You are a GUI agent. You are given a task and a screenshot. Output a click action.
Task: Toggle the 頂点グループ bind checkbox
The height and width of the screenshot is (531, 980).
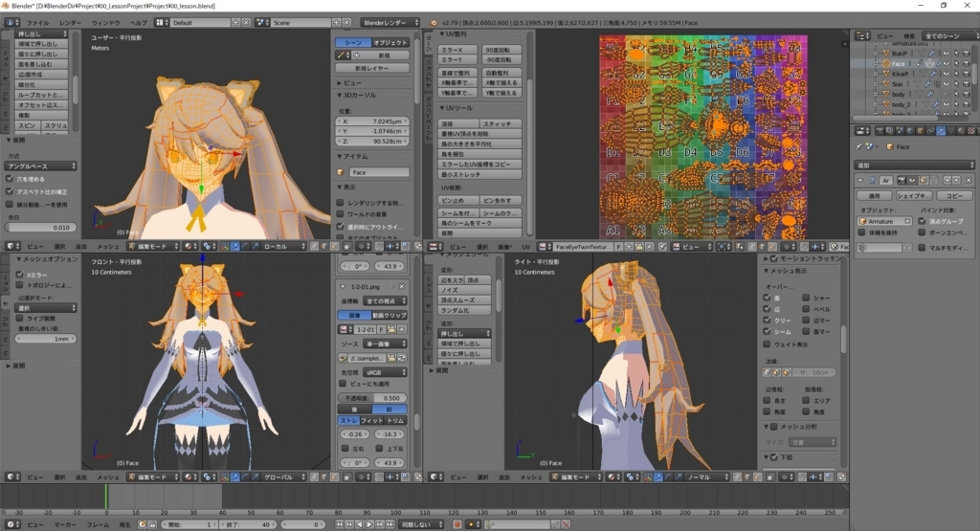(922, 221)
